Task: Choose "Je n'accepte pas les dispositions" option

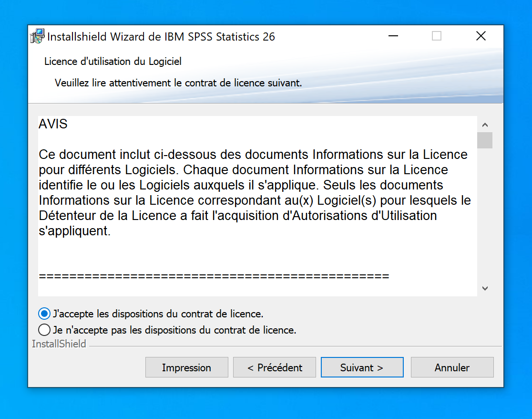Action: coord(44,330)
